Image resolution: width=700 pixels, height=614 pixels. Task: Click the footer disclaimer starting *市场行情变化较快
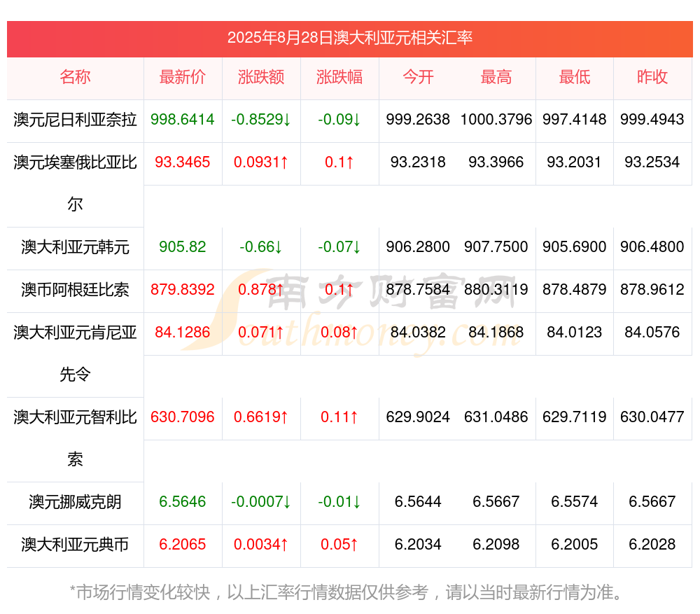[x=346, y=592]
